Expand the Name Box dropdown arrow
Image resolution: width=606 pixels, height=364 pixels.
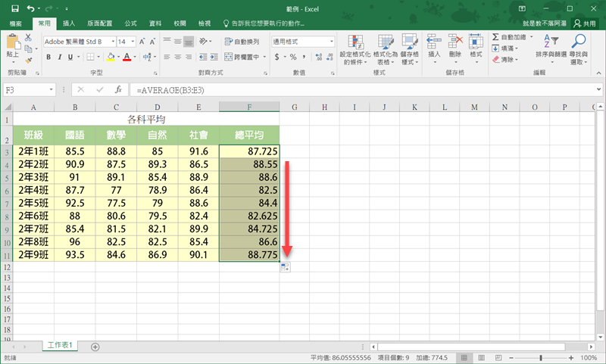(52, 89)
